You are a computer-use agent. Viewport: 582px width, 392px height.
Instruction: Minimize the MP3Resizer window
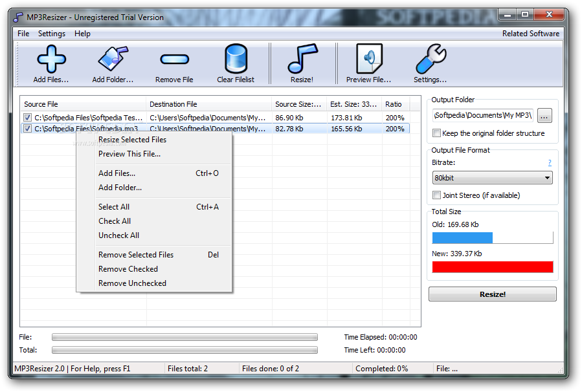[508, 14]
